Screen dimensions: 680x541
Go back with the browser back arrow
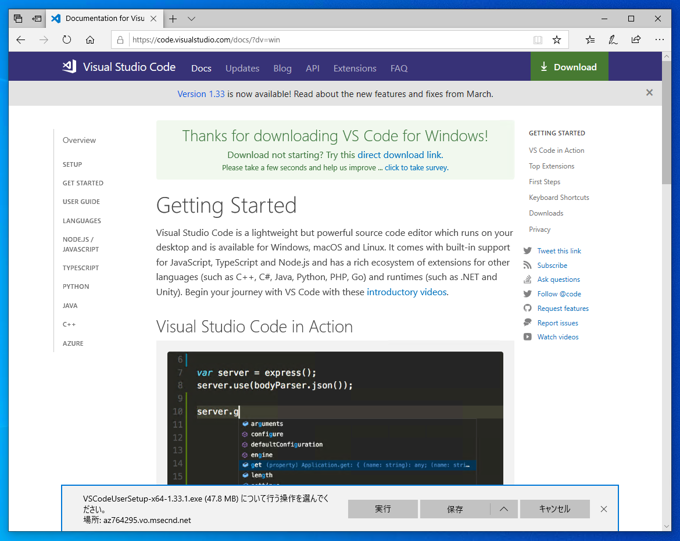[21, 40]
